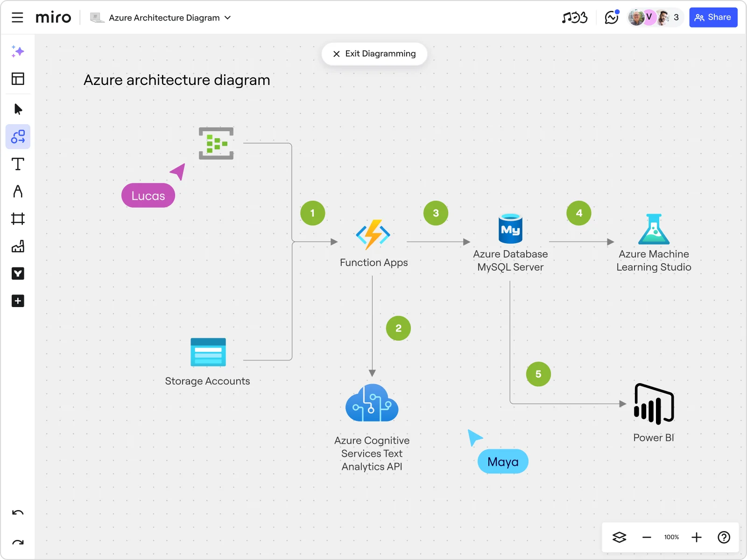This screenshot has width=747, height=560.
Task: Click the Power BI label
Action: [654, 438]
